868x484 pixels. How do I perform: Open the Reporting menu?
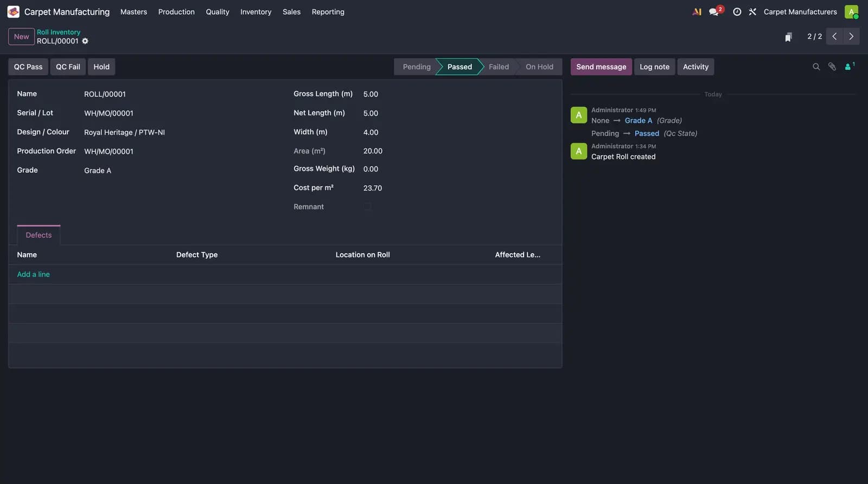[328, 12]
